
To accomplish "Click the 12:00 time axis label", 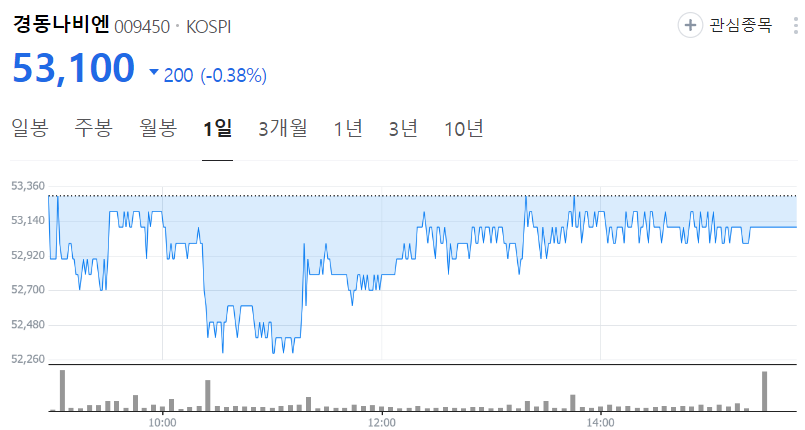I will click(x=381, y=423).
